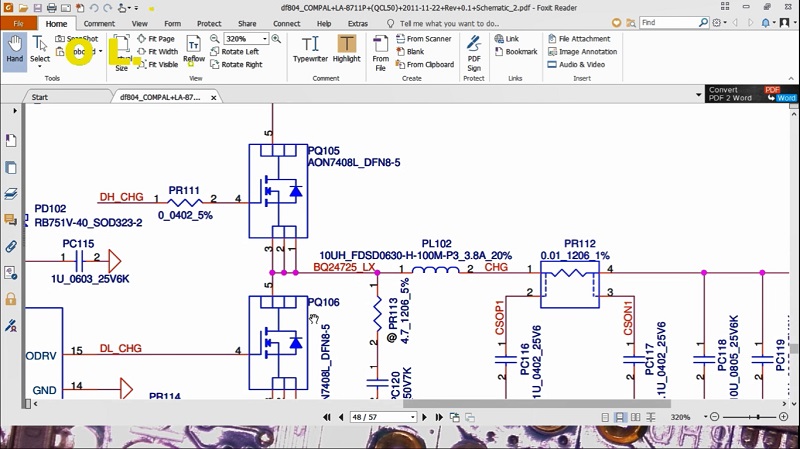Close the df804_COMPAL document tab
Screen dimensions: 800x449
[x=214, y=97]
